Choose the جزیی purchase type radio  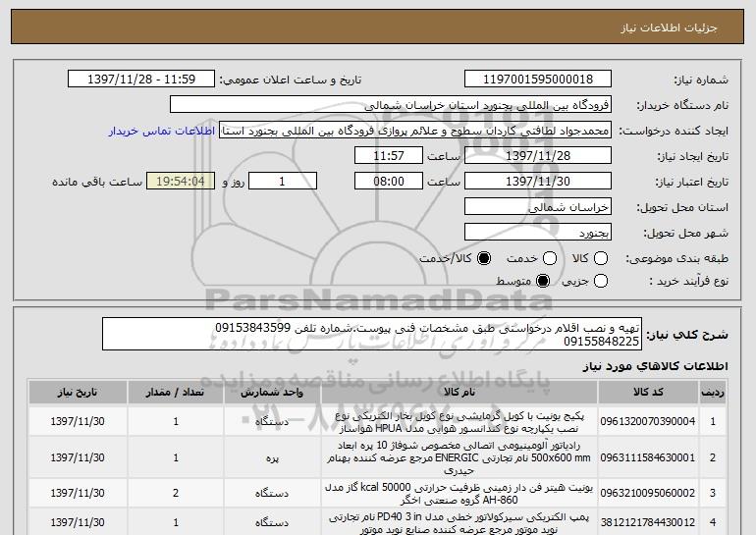coord(601,281)
